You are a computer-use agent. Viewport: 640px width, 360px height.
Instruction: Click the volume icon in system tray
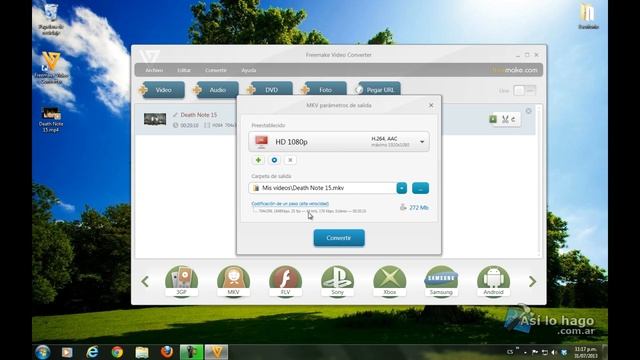coord(554,352)
